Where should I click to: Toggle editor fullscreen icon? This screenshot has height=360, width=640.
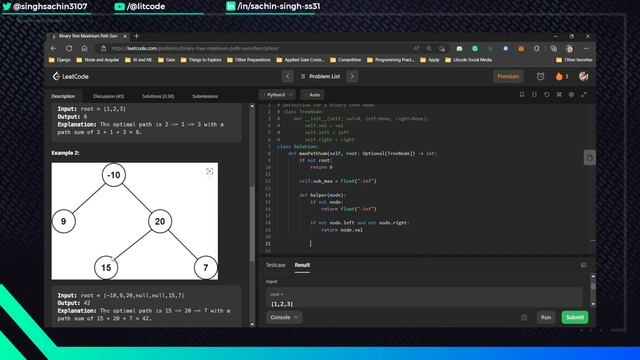coord(584,95)
